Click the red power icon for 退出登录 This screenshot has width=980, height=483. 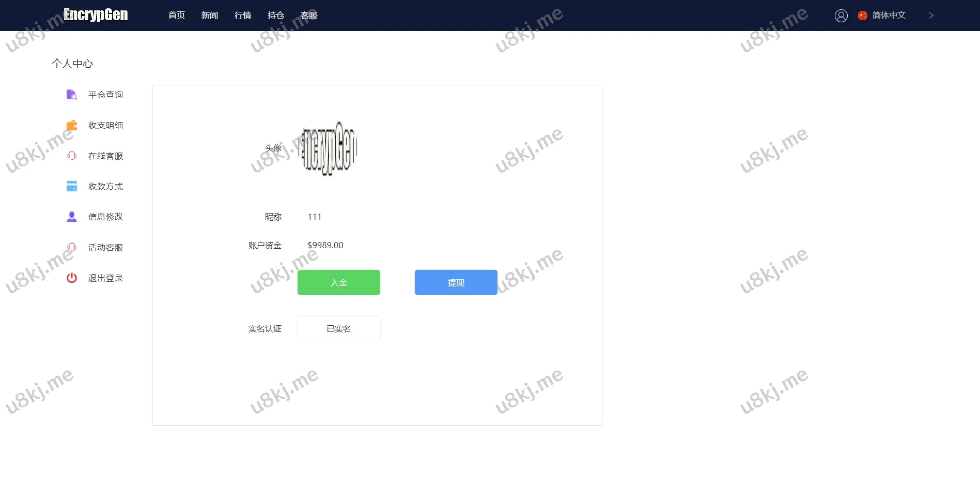[71, 278]
